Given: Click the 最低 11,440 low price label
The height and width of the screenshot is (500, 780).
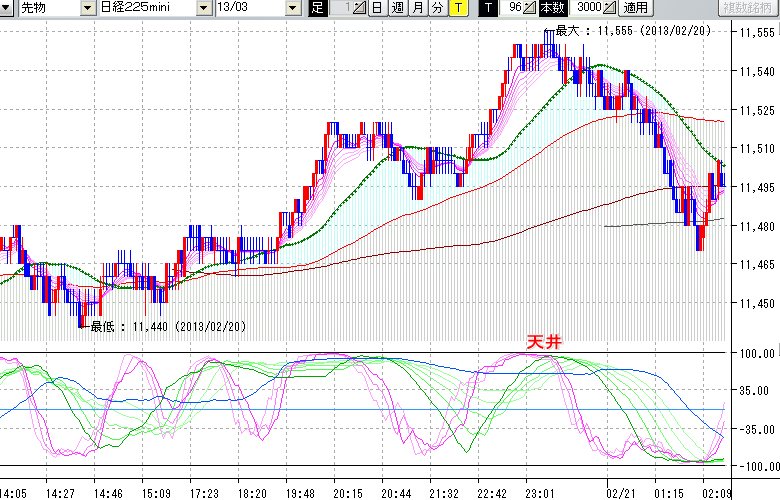Looking at the screenshot, I should (x=166, y=326).
